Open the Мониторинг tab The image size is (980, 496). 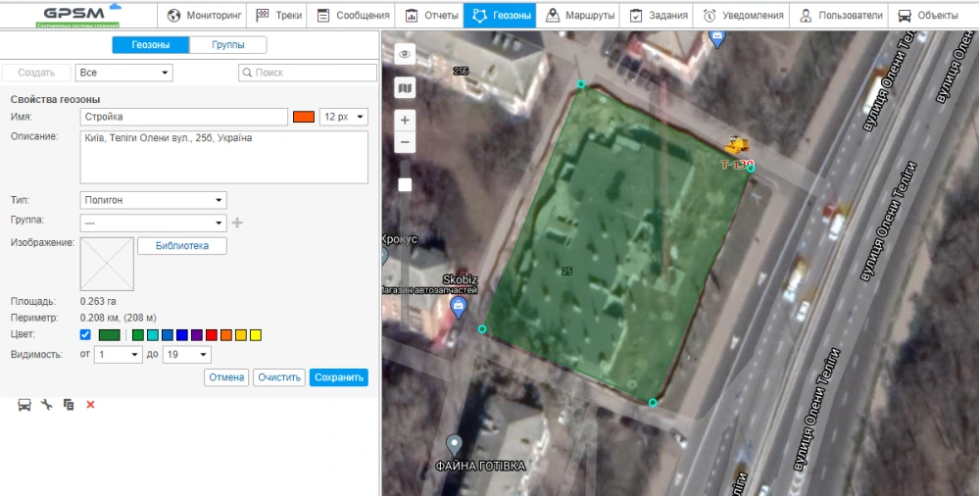pyautogui.click(x=203, y=16)
